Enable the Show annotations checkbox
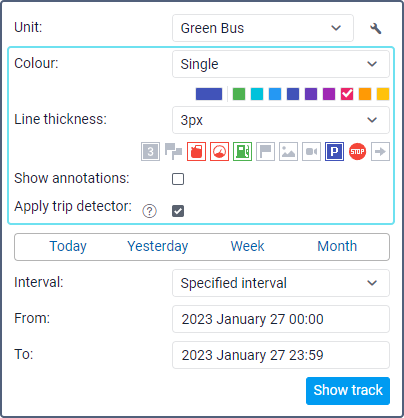The width and height of the screenshot is (404, 418). (178, 179)
